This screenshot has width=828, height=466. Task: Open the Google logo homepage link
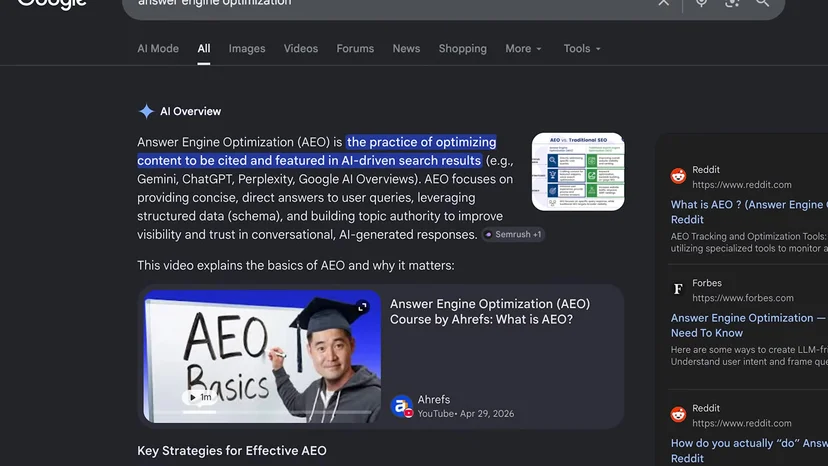pyautogui.click(x=52, y=4)
